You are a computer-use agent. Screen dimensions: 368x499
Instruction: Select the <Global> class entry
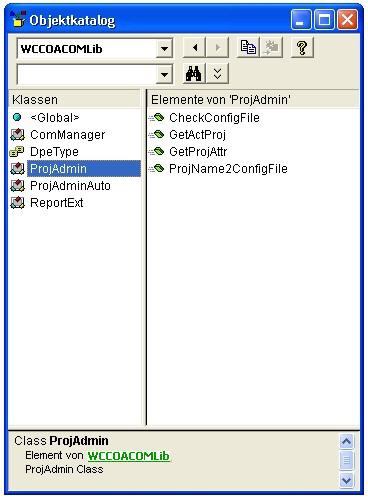point(55,118)
